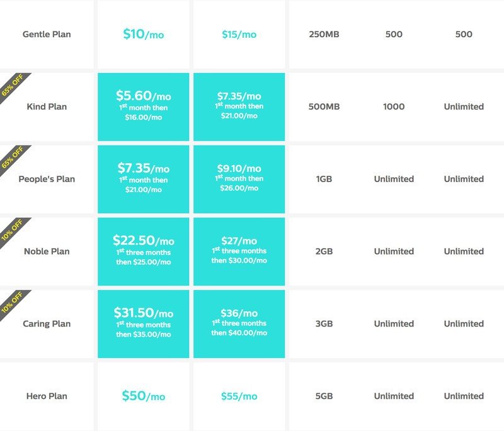
Task: Click the Kind Plan $5.60/mo price cell
Action: [143, 106]
